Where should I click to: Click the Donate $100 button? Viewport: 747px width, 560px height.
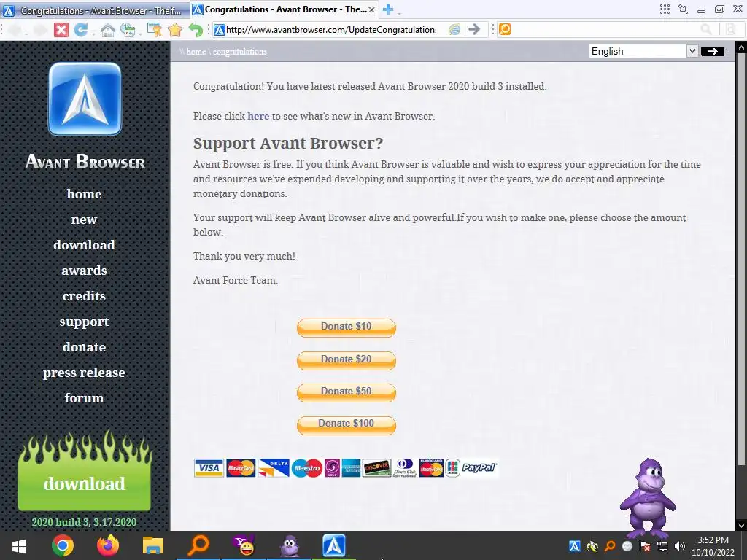[x=347, y=424]
